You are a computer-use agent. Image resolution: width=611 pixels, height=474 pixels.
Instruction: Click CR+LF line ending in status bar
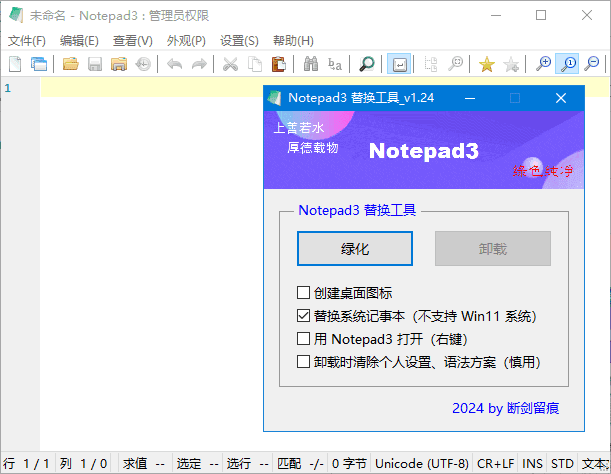[x=495, y=464]
